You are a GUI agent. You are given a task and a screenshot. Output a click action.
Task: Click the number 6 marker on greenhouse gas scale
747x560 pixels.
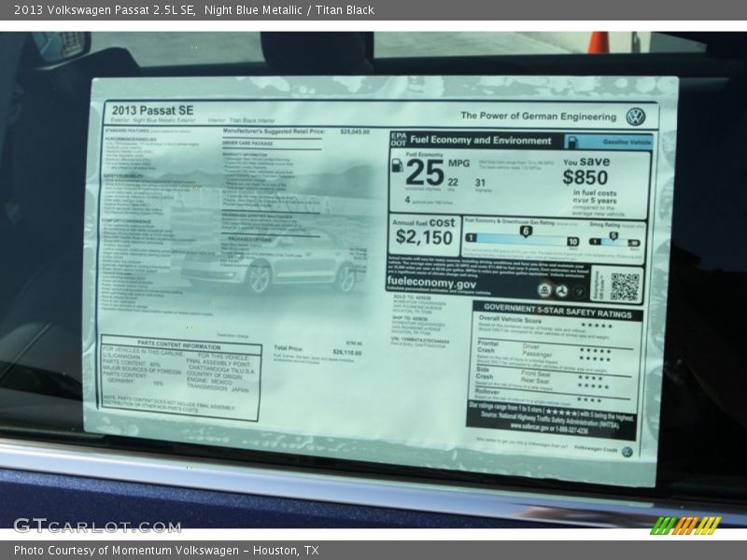tap(526, 231)
